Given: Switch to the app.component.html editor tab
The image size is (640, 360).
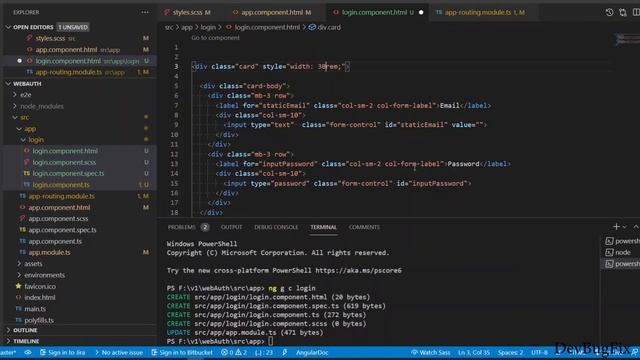Looking at the screenshot, I should (271, 12).
